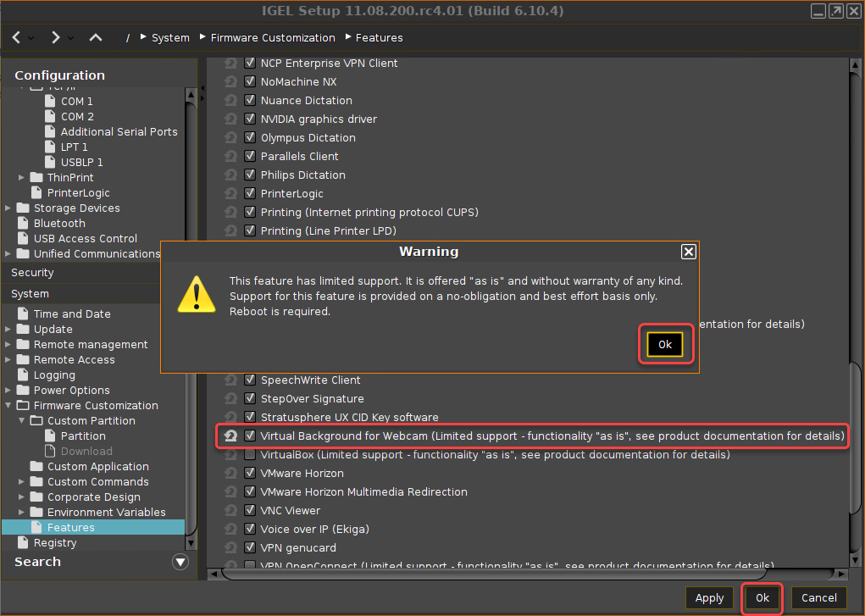Image resolution: width=865 pixels, height=616 pixels.
Task: Uncheck NoMachine NX
Action: click(249, 81)
